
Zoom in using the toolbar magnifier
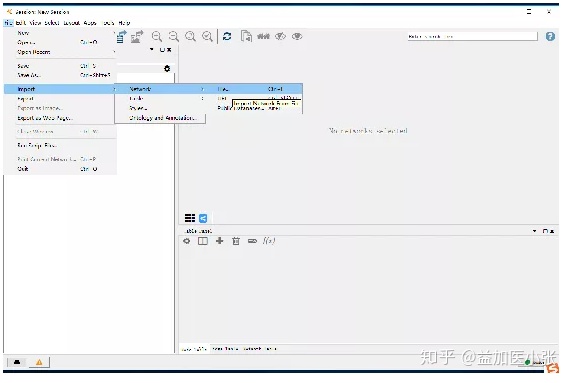tap(157, 36)
